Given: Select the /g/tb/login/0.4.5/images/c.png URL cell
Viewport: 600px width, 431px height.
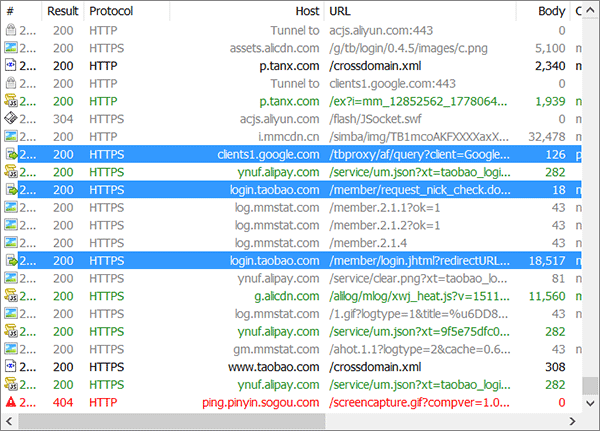Looking at the screenshot, I should [x=408, y=48].
